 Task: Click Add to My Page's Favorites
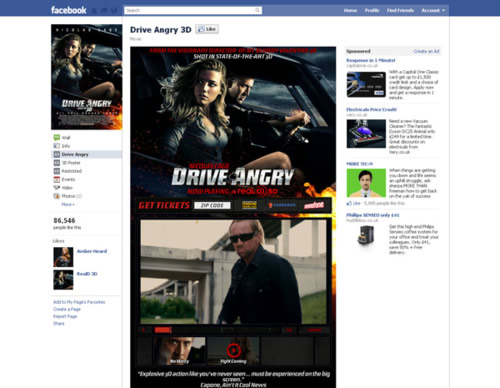tap(79, 302)
